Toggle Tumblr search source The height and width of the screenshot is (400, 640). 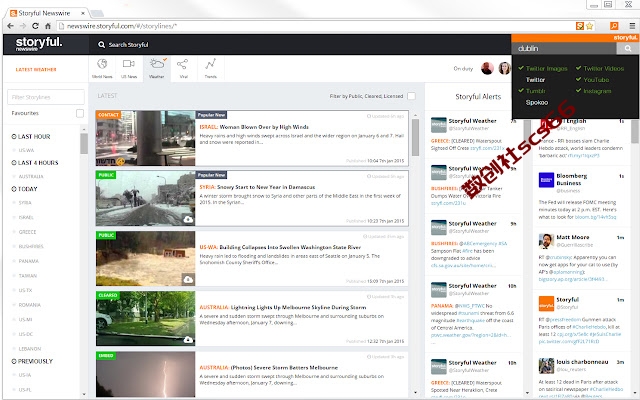click(532, 91)
